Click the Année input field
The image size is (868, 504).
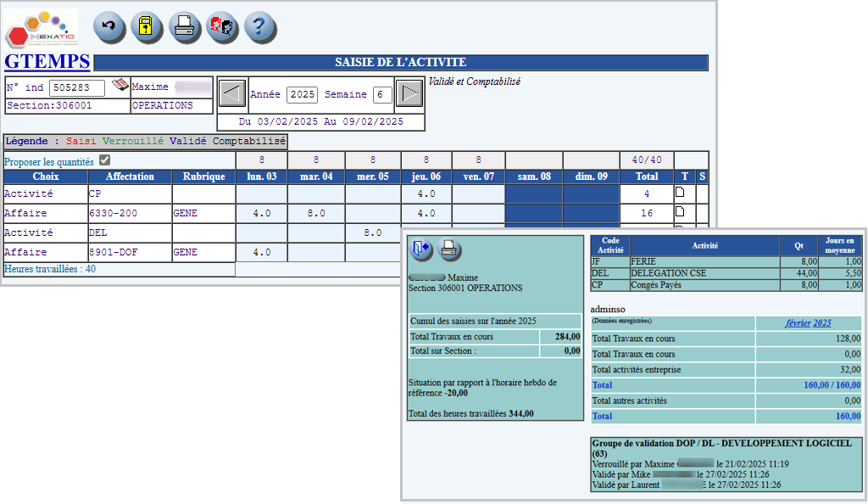[x=302, y=94]
